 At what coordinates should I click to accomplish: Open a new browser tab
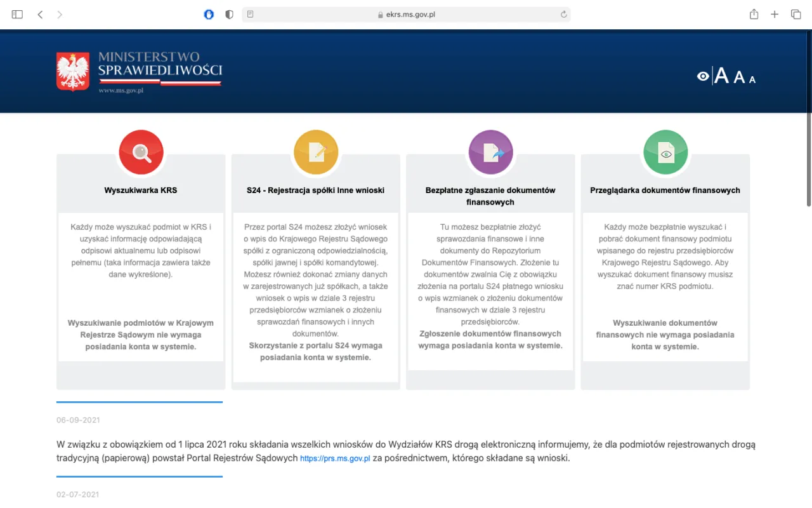[x=775, y=14]
